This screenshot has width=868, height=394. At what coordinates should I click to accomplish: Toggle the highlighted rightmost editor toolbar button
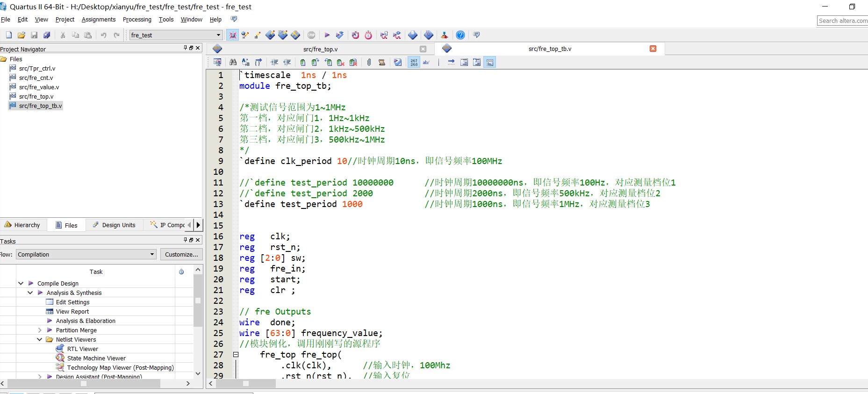point(490,62)
